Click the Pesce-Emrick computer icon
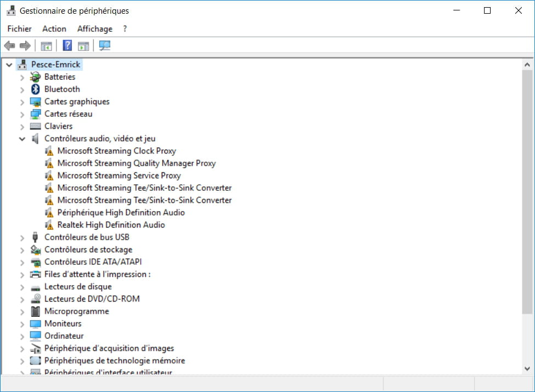The width and height of the screenshot is (535, 392). click(x=22, y=65)
